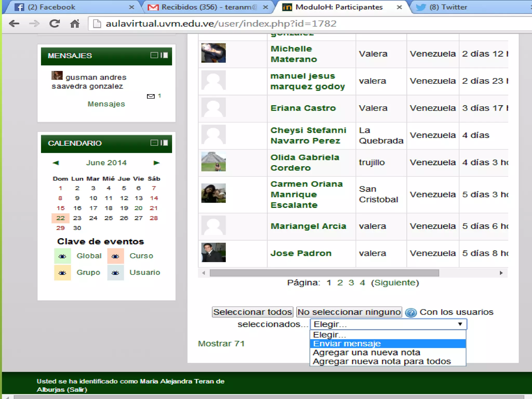Hide Grupo events with eye icon

[x=62, y=273]
